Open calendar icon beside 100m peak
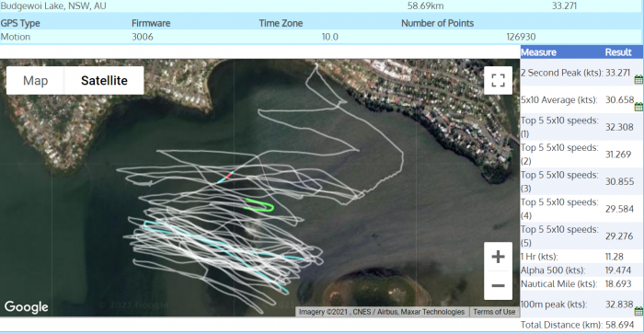644x333 pixels. (638, 311)
